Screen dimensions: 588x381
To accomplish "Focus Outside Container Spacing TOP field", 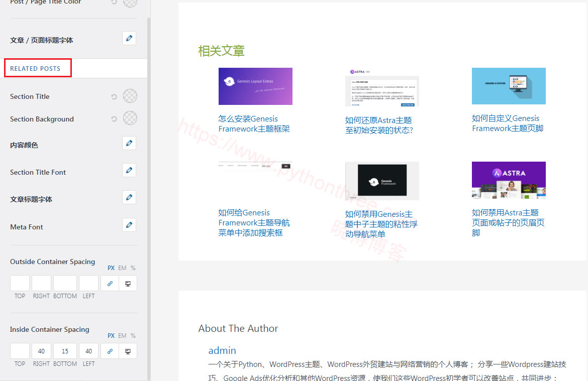I will click(x=20, y=283).
